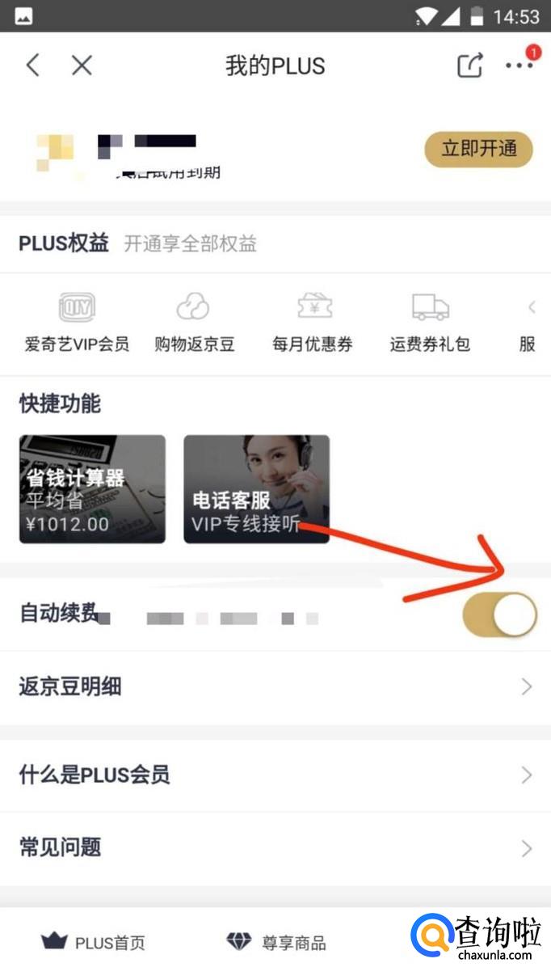The image size is (551, 980).
Task: Open 返京豆明细 row chevron
Action: [x=527, y=687]
